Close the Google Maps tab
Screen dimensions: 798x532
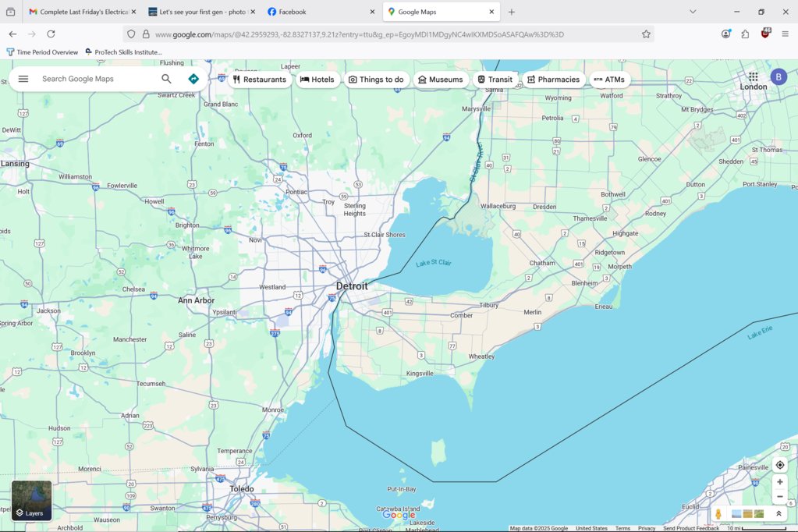[491, 12]
